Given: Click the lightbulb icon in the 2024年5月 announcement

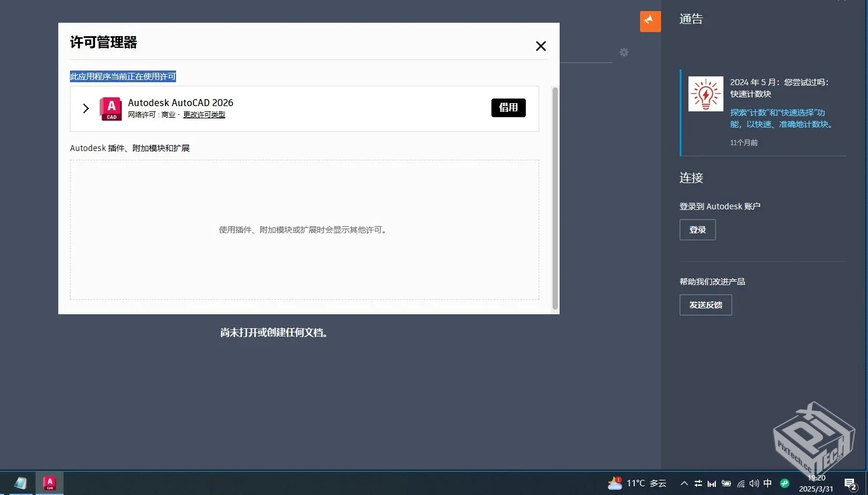Looking at the screenshot, I should click(x=705, y=93).
